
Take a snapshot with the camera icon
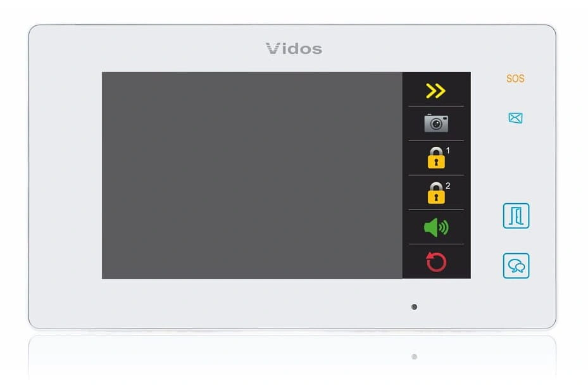point(436,123)
